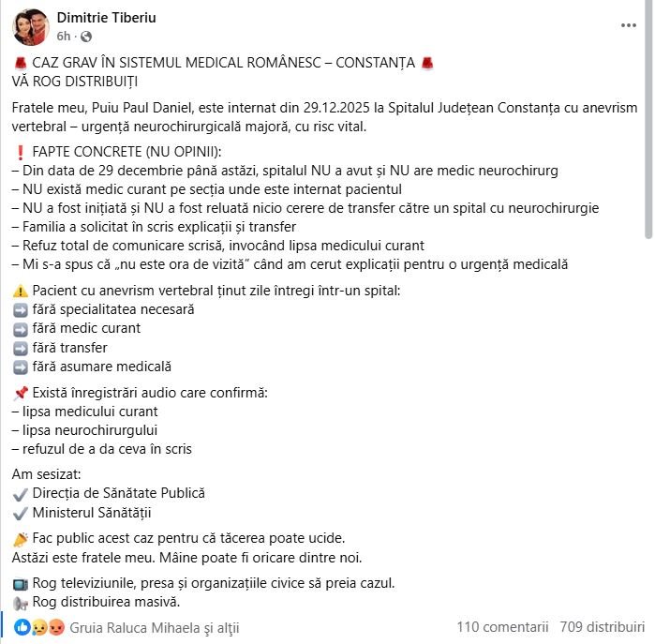The width and height of the screenshot is (655, 644).
Task: Show the 709 distribuiri shares list
Action: (602, 626)
